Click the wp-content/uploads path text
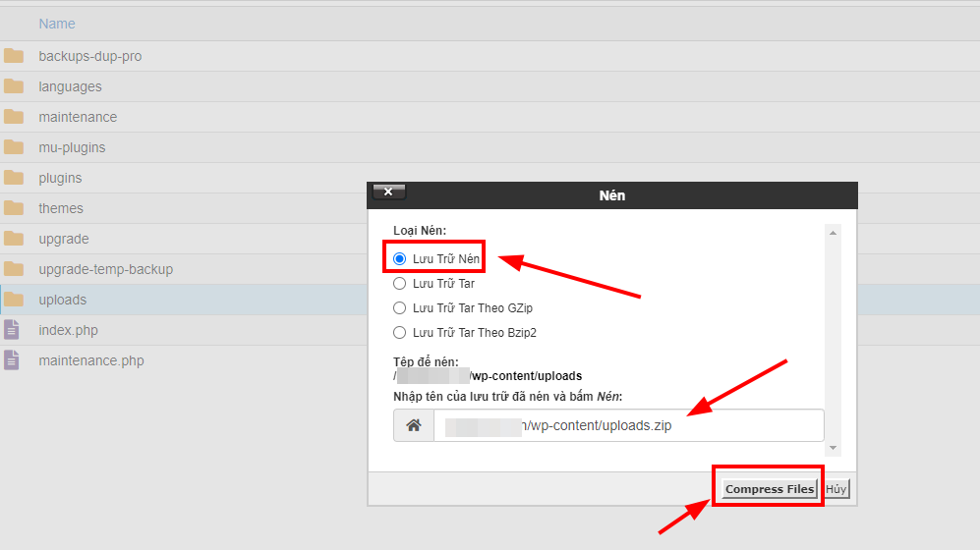Viewport: 980px width, 550px height. tap(526, 376)
